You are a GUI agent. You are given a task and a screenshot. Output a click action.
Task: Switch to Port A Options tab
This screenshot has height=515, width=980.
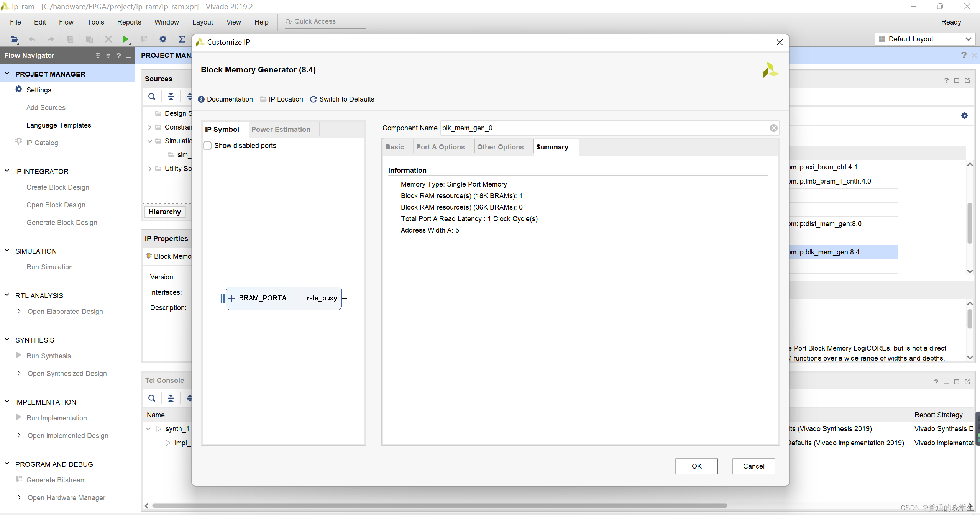click(440, 147)
